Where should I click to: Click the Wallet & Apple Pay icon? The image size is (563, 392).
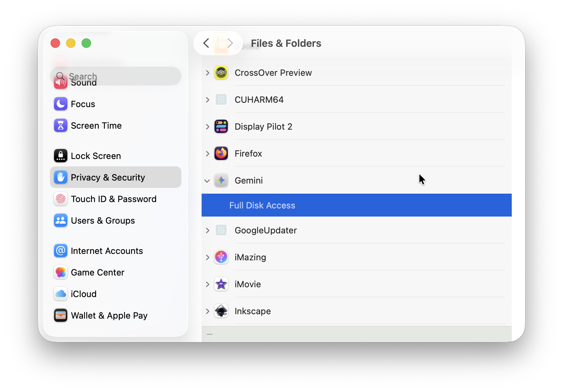pos(61,315)
